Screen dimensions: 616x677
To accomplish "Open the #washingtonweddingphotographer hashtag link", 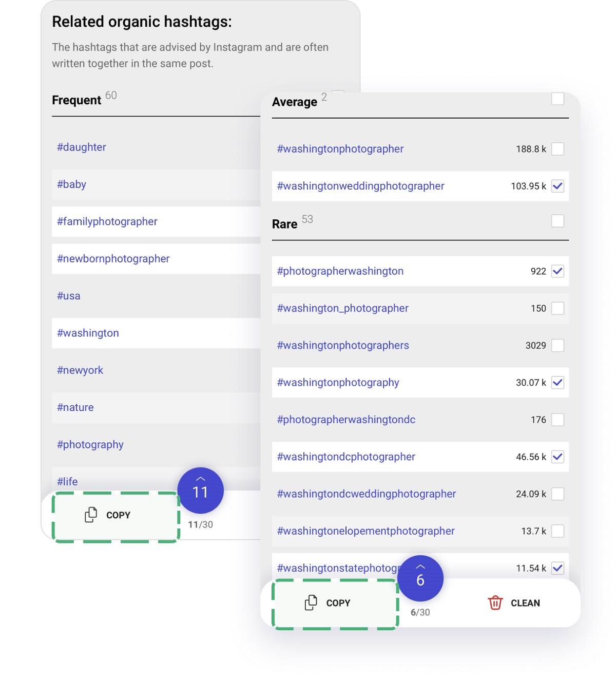I will click(360, 186).
